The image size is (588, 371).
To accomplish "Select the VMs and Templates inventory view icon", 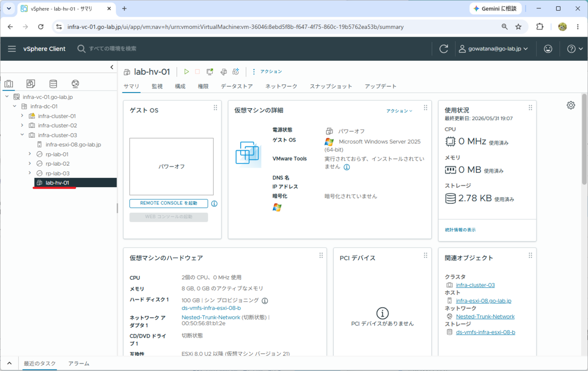I will click(31, 84).
